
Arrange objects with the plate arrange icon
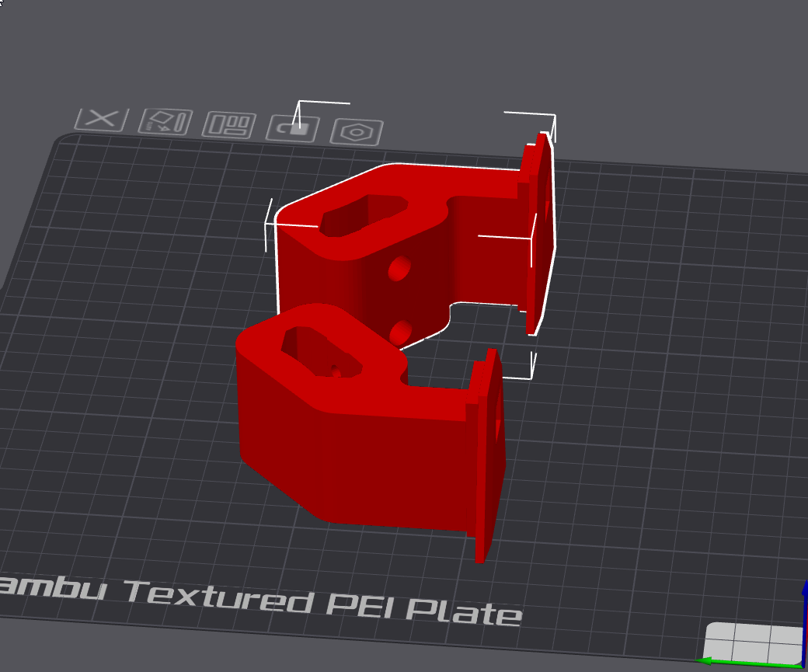[x=229, y=124]
